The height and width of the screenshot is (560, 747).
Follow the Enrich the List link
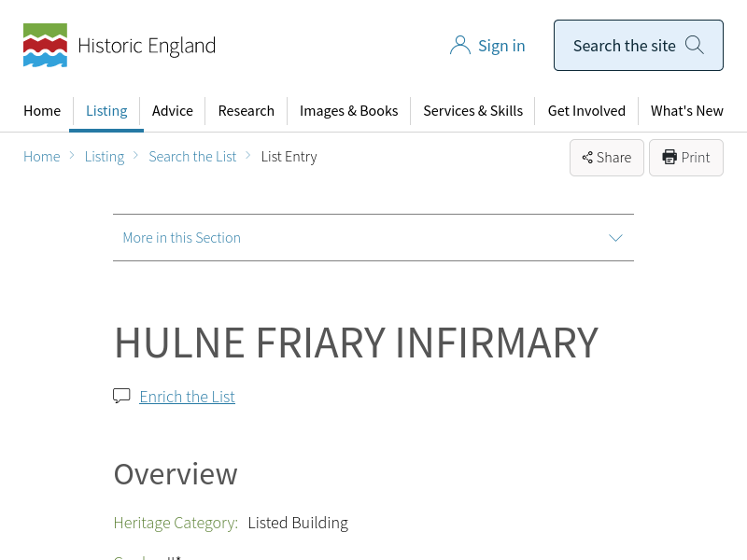[x=187, y=397]
